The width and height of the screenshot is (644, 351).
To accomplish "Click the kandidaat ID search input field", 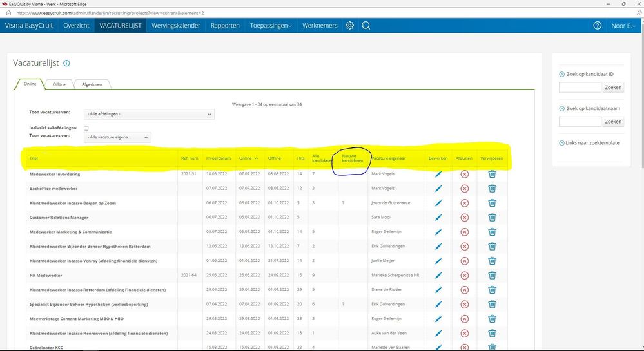I will coord(580,87).
